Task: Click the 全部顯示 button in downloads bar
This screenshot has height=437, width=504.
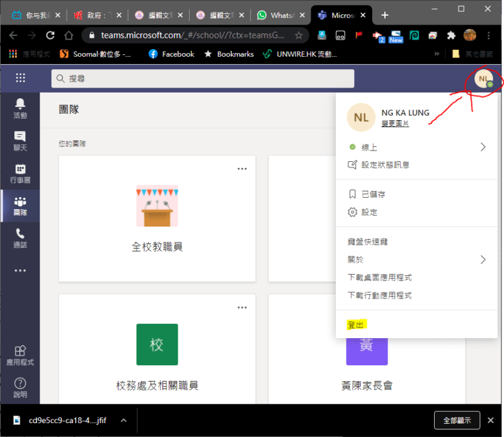Action: [x=457, y=420]
